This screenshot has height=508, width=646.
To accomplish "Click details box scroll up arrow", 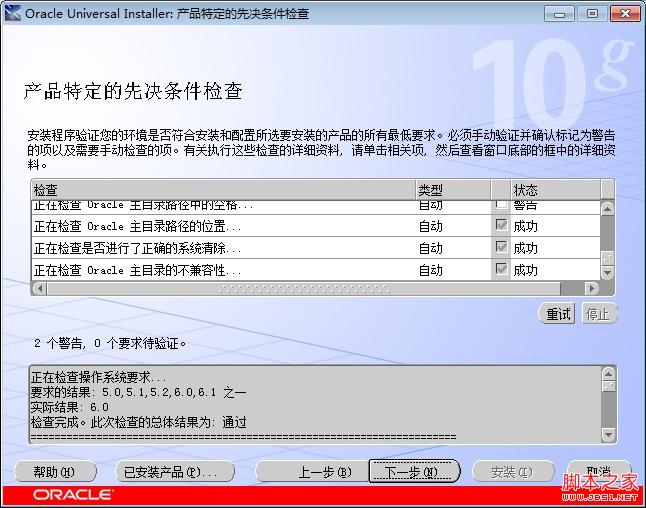I will (x=609, y=373).
